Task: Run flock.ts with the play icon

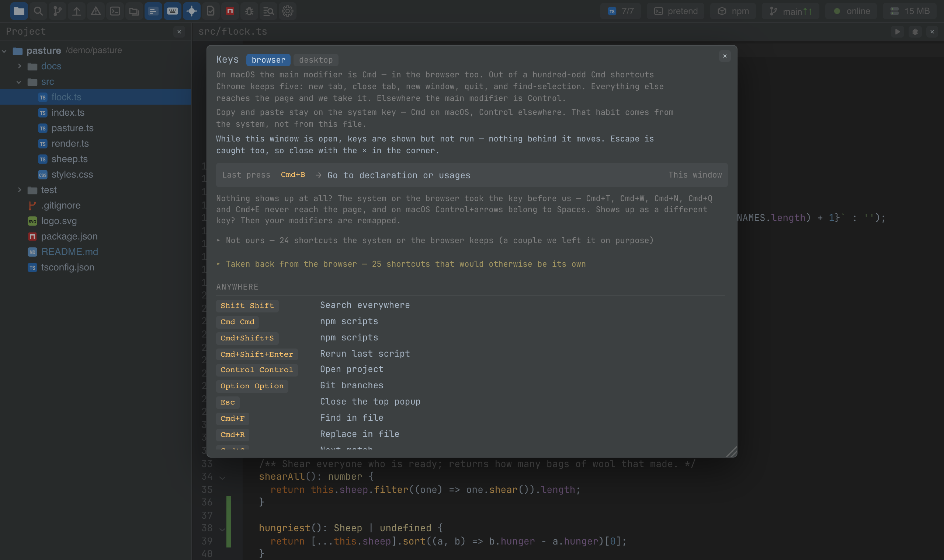Action: pos(898,32)
